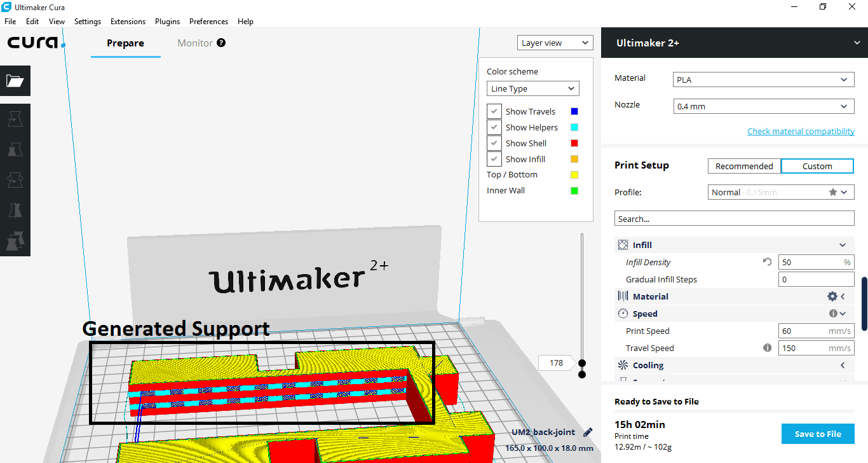
Task: Click the Speed clock category icon
Action: [x=623, y=314]
